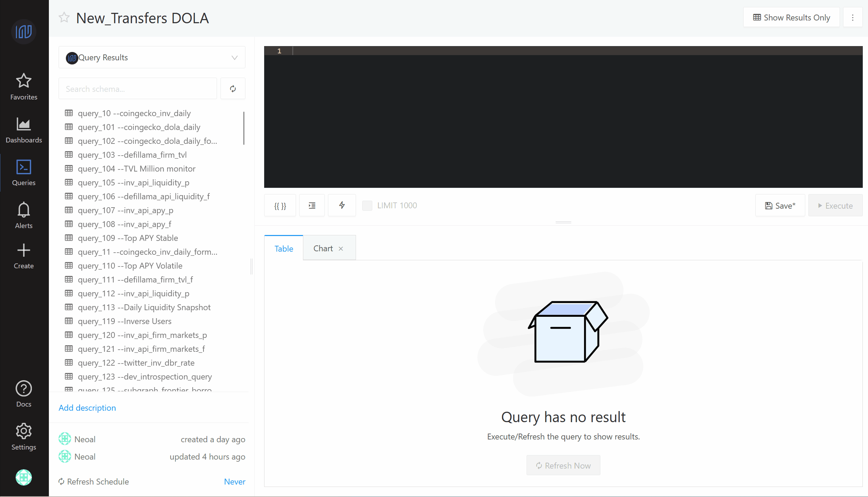Open Docs help icon in the sidebar
Screen dimensions: 868x497
tap(24, 394)
